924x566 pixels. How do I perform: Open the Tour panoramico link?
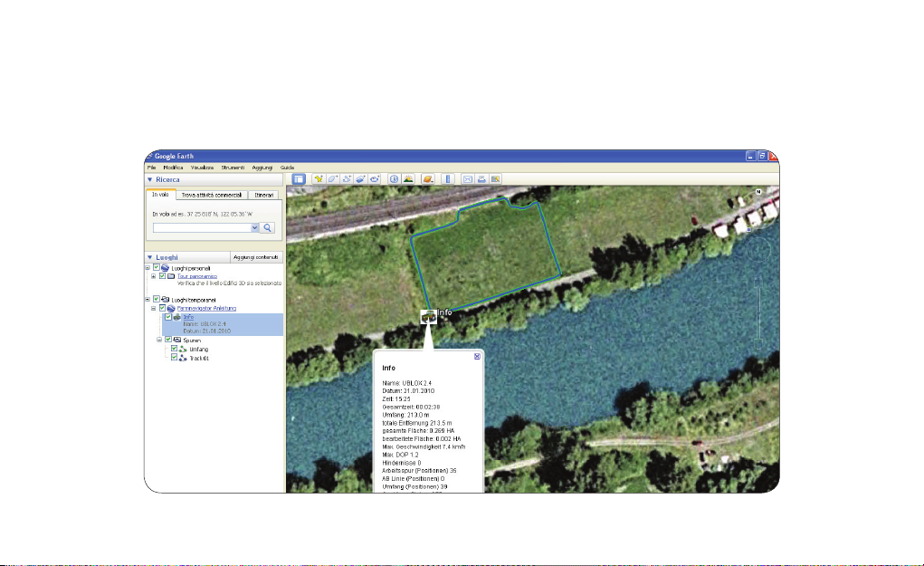[197, 276]
